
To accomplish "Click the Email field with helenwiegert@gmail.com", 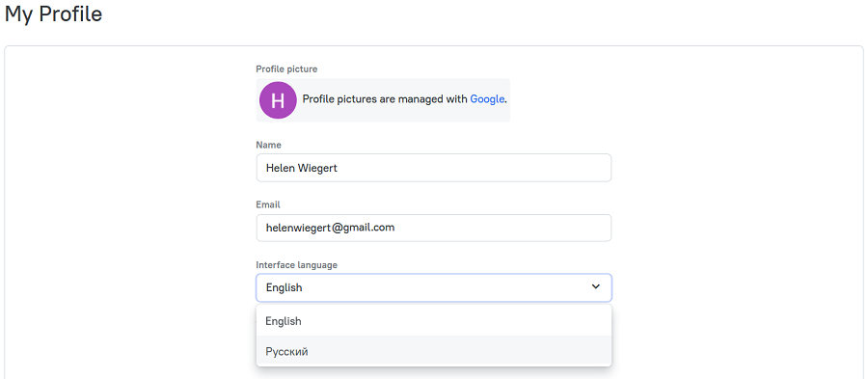I will [x=433, y=228].
